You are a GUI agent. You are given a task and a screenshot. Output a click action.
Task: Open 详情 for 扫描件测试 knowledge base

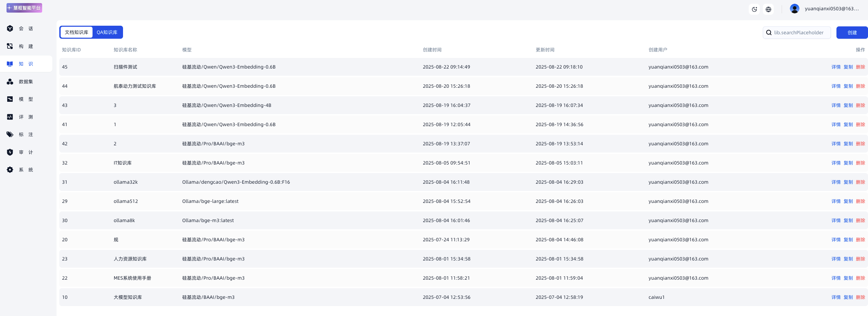(836, 67)
